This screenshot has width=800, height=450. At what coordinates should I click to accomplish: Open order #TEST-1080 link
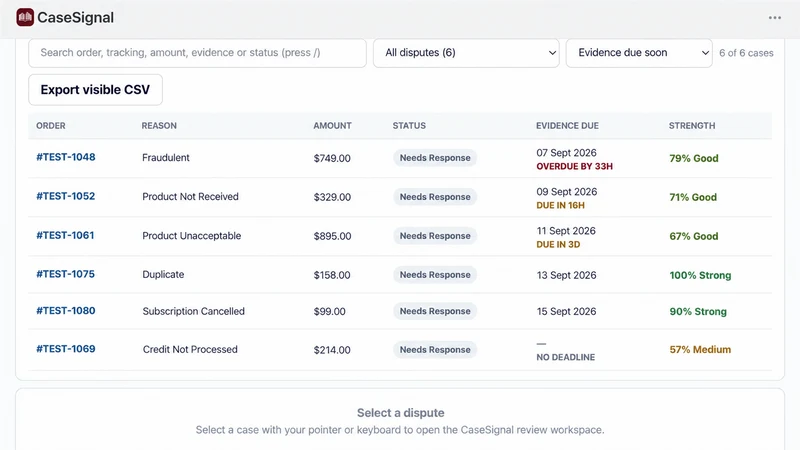coord(66,311)
